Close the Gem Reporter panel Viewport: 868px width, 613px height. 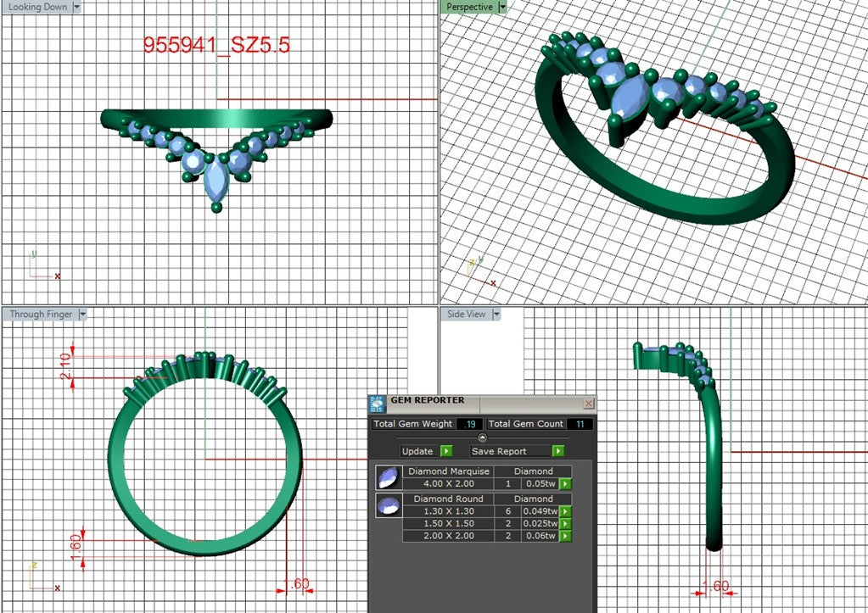[589, 404]
